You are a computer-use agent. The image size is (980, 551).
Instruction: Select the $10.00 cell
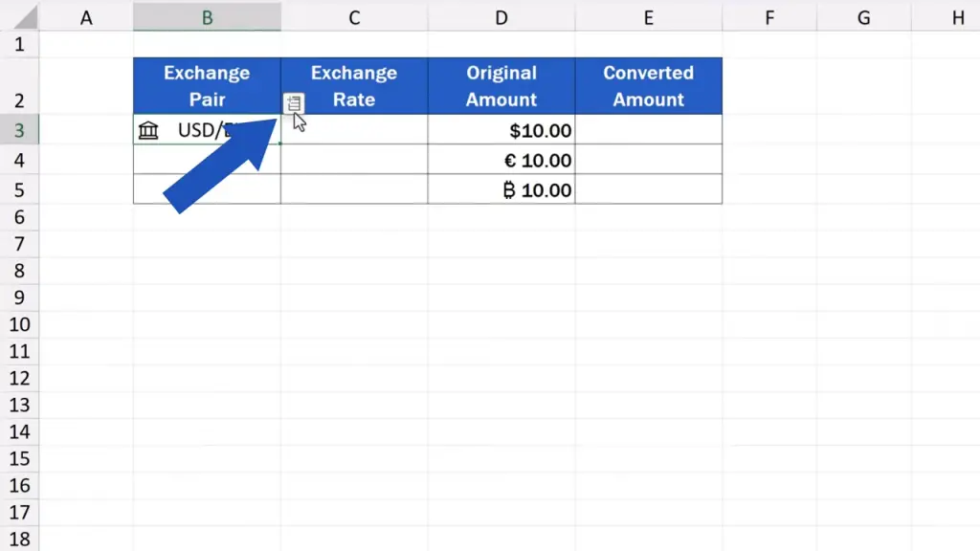pos(501,130)
